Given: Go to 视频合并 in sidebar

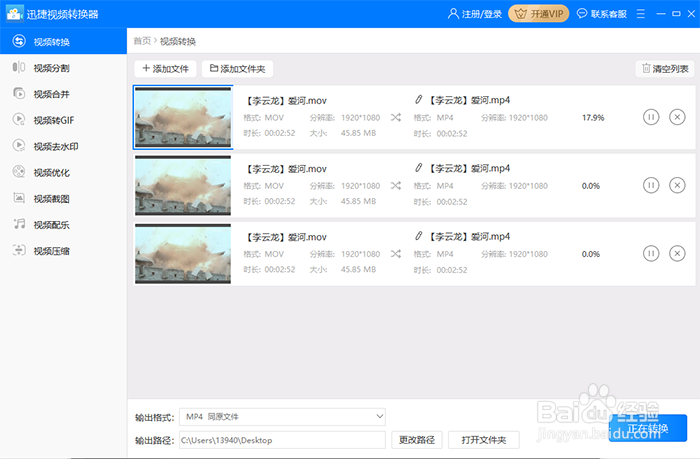Looking at the screenshot, I should click(x=51, y=94).
